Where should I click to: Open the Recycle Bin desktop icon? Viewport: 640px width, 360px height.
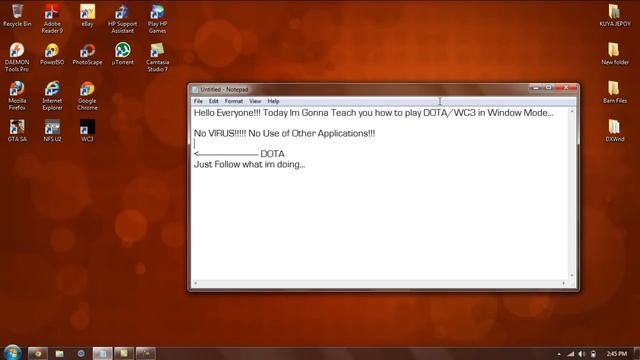tap(17, 15)
